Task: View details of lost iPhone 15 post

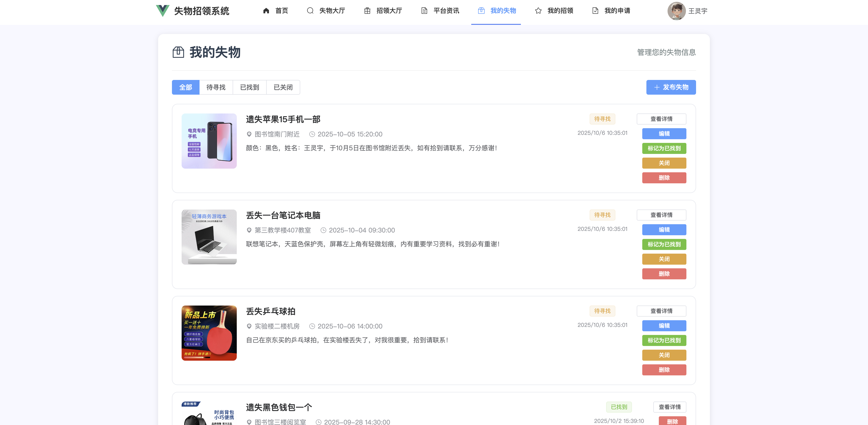Action: (661, 119)
